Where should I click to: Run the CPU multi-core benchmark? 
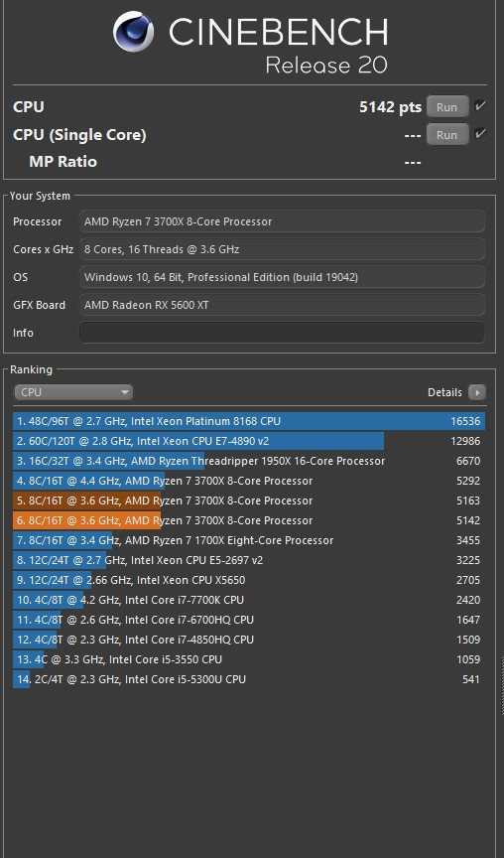447,106
